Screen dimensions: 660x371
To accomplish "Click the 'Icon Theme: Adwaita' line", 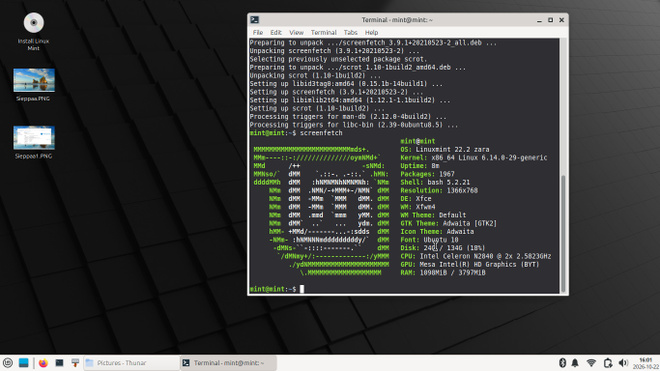I will [437, 232].
